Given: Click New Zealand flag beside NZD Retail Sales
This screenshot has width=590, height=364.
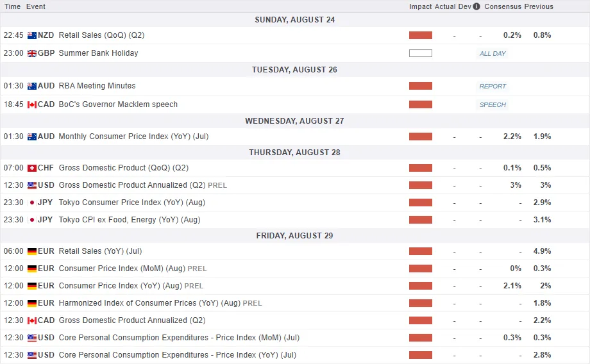Looking at the screenshot, I should [x=32, y=35].
